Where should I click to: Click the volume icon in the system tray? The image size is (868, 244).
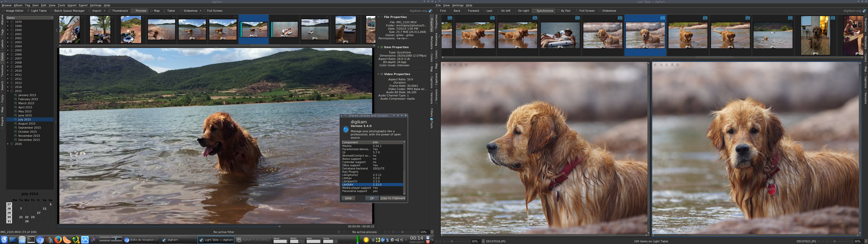[397, 240]
